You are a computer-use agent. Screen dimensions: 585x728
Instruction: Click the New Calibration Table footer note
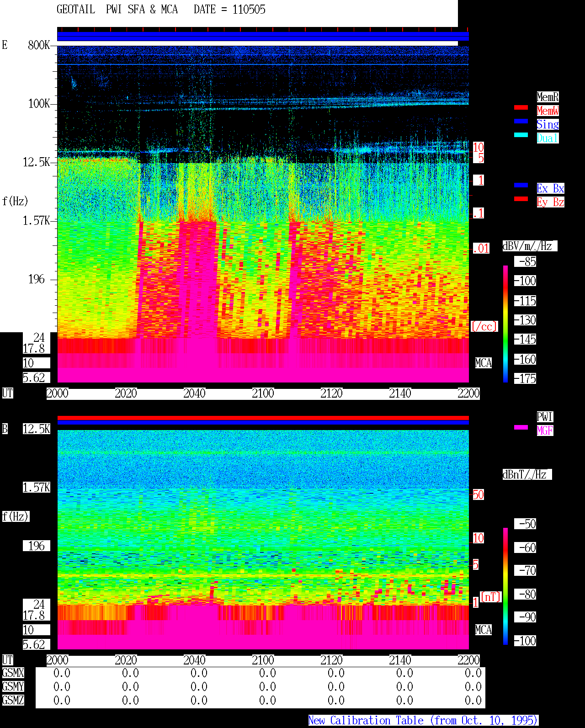(423, 721)
